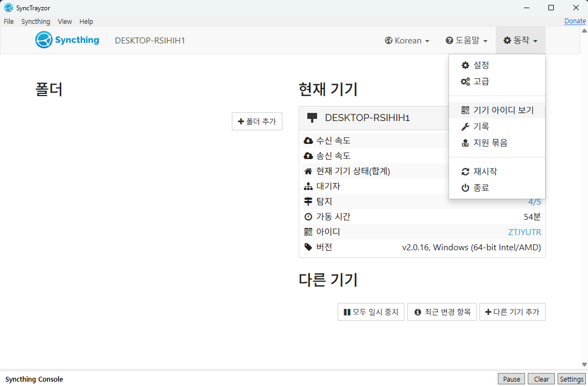The image size is (588, 386).
Task: Click the scrollbar up arrow
Action: pyautogui.click(x=584, y=31)
